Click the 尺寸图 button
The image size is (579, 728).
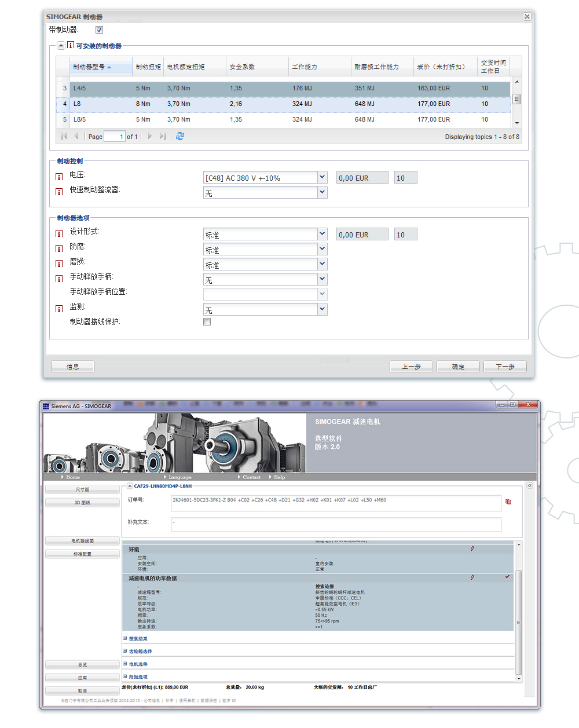click(82, 489)
